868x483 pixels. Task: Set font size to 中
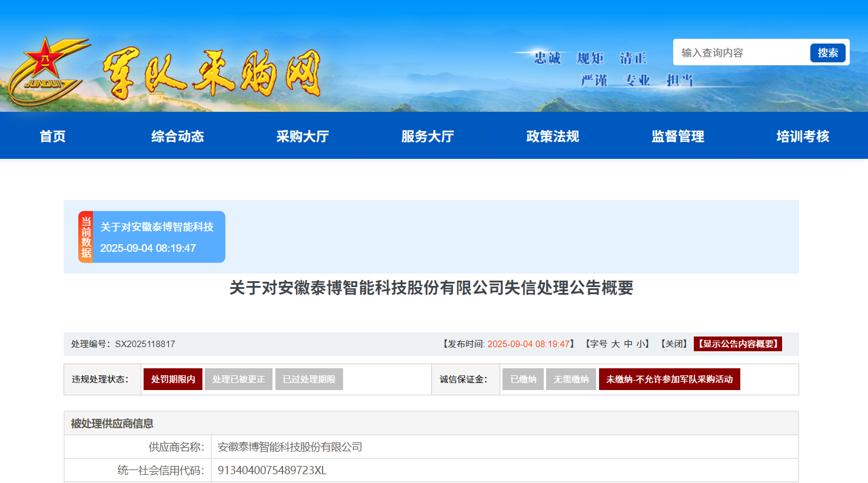pyautogui.click(x=628, y=344)
